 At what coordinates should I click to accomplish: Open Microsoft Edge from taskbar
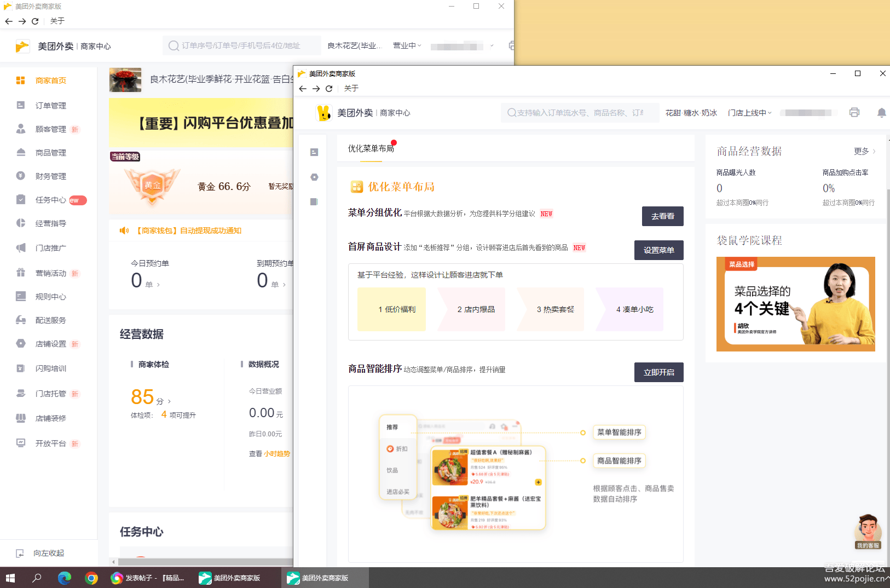pyautogui.click(x=64, y=578)
